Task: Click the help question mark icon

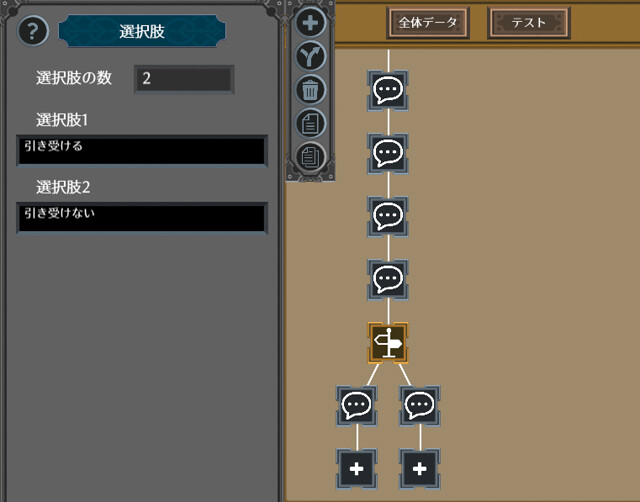Action: (33, 31)
